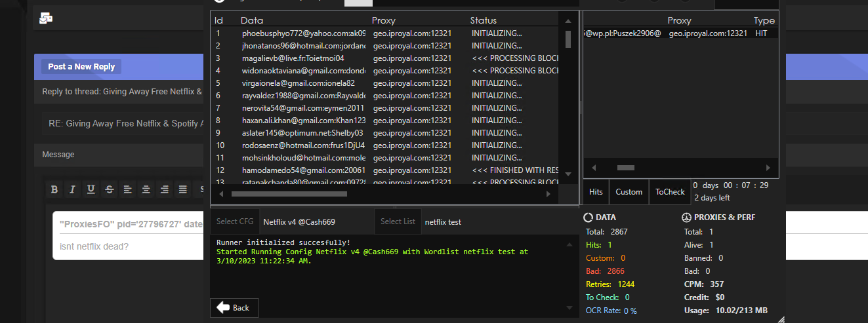Click the Back arrow icon
The width and height of the screenshot is (868, 323).
click(224, 307)
